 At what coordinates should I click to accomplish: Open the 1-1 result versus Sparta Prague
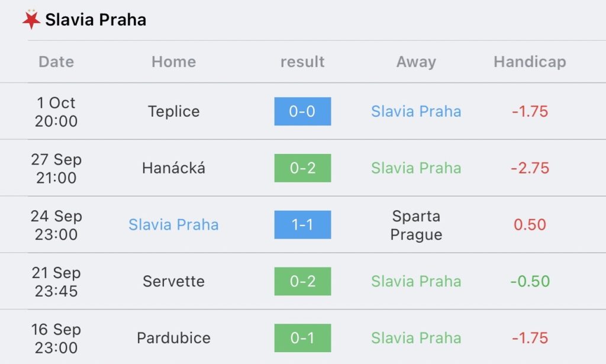(302, 224)
